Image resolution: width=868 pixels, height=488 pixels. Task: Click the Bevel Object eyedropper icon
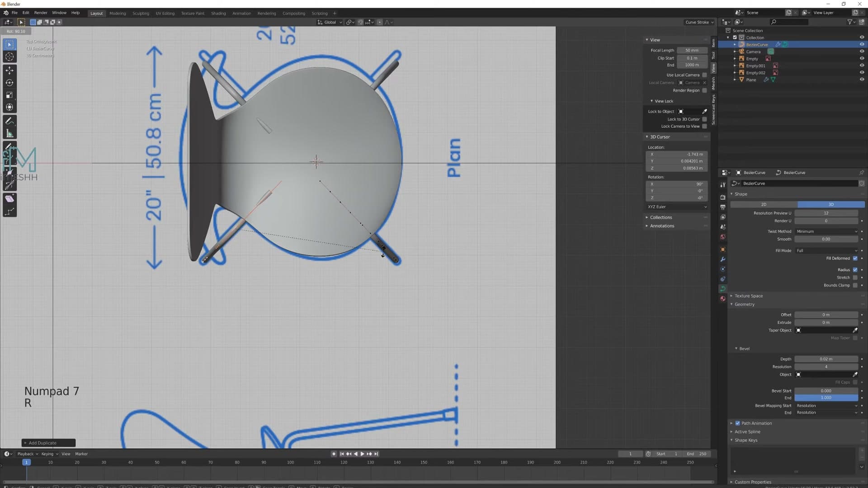(x=855, y=375)
